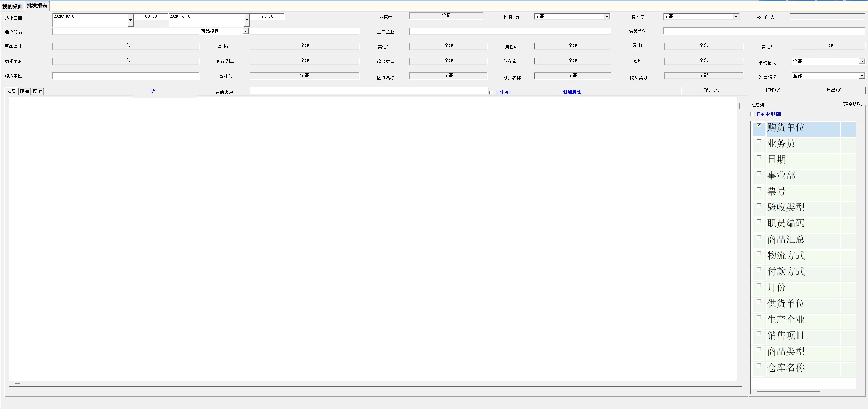Open the 发票情况 dropdown
868x409 pixels.
[x=862, y=76]
